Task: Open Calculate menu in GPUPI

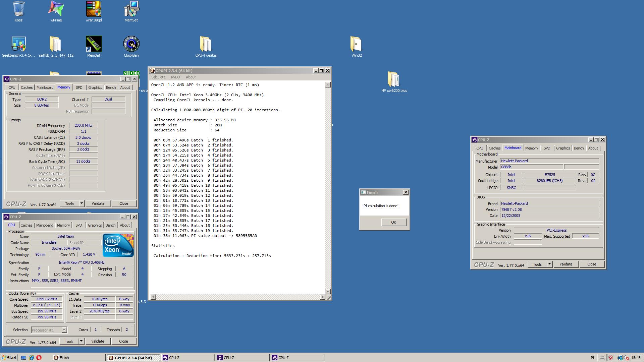Action: (158, 77)
